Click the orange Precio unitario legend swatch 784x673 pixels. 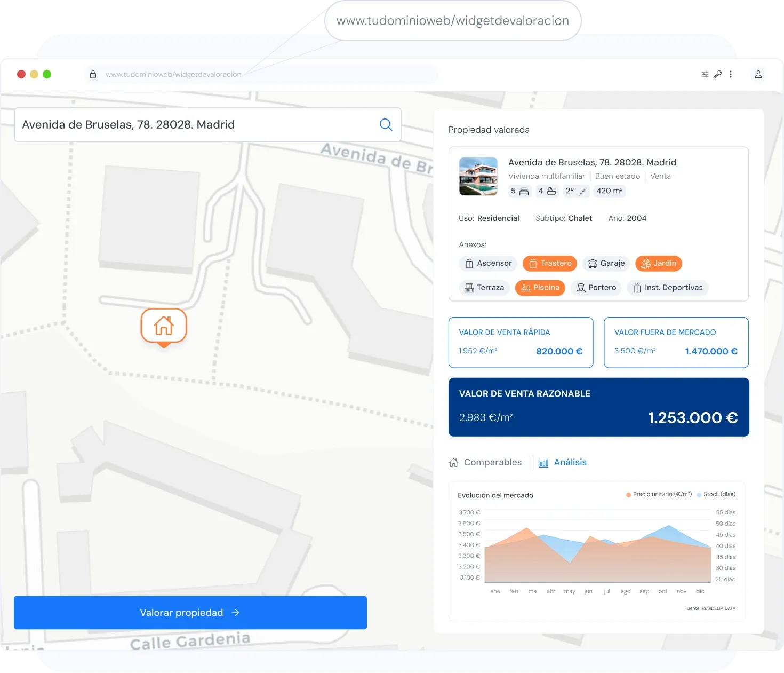628,494
